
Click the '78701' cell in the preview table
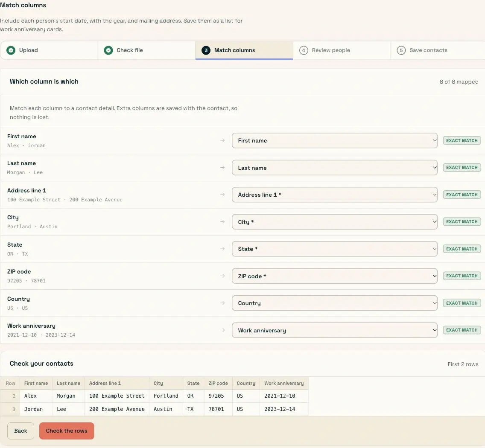[218, 409]
